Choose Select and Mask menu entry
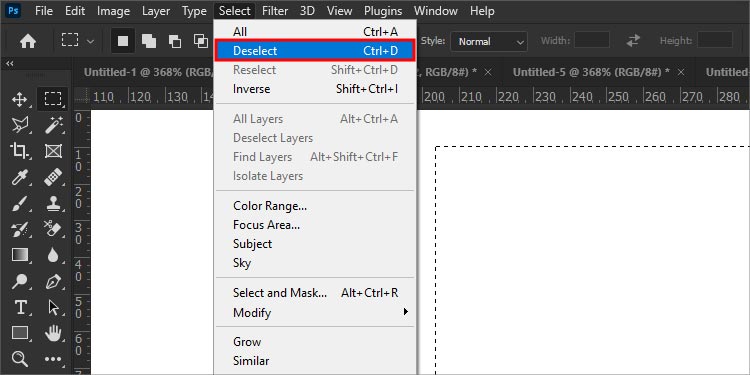 tap(316, 293)
